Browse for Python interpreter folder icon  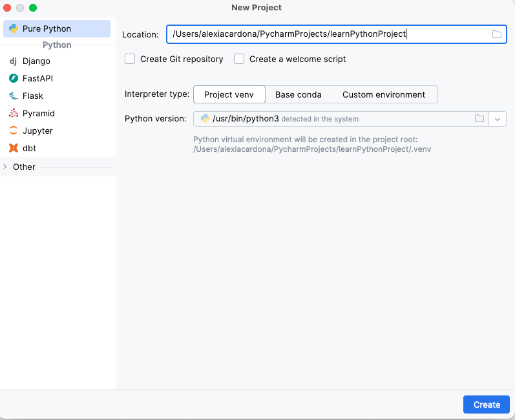[479, 118]
